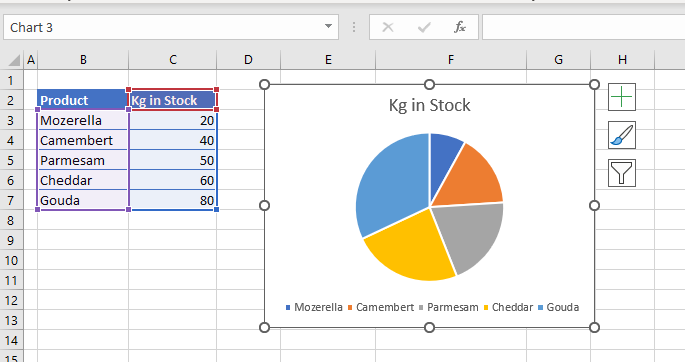Image resolution: width=685 pixels, height=362 pixels.
Task: Click the formula bar three-dot divider handle
Action: tap(354, 28)
